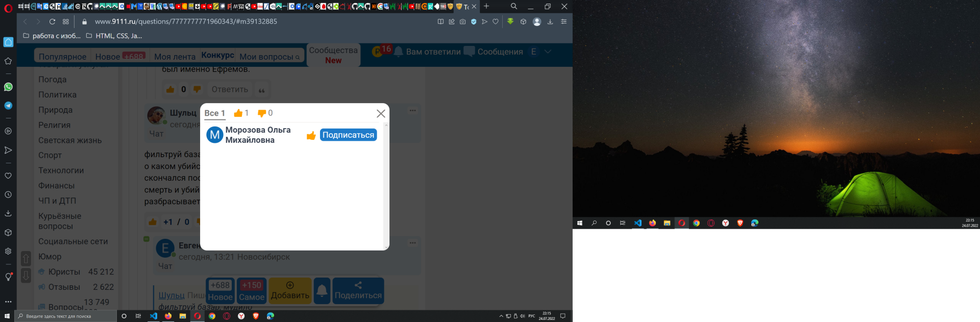Open Telegram in the Opera sidebar
This screenshot has height=322, width=980.
8,106
